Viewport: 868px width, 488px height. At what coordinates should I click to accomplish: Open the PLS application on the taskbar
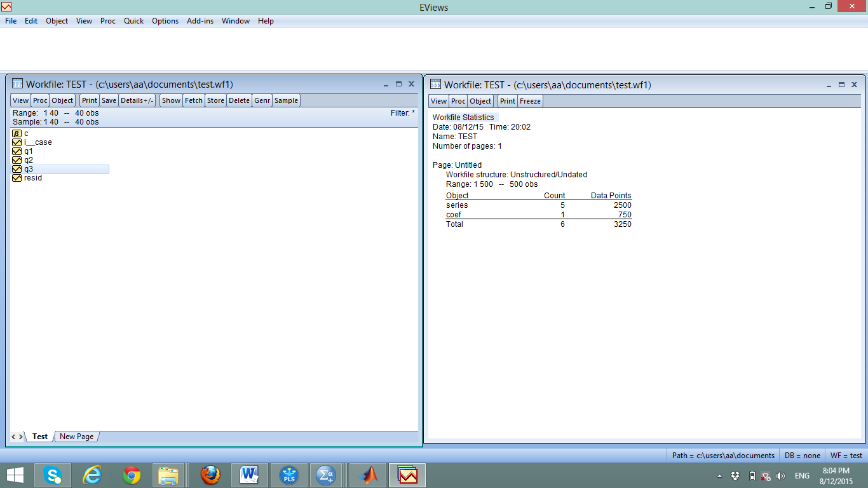[x=288, y=475]
